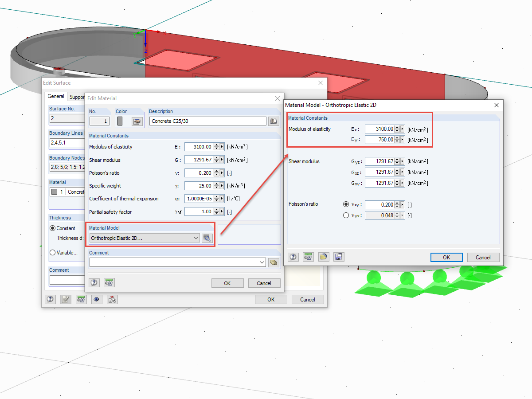This screenshot has width=532, height=399.
Task: Open the folder icon to load material model parameters
Action: pos(324,257)
